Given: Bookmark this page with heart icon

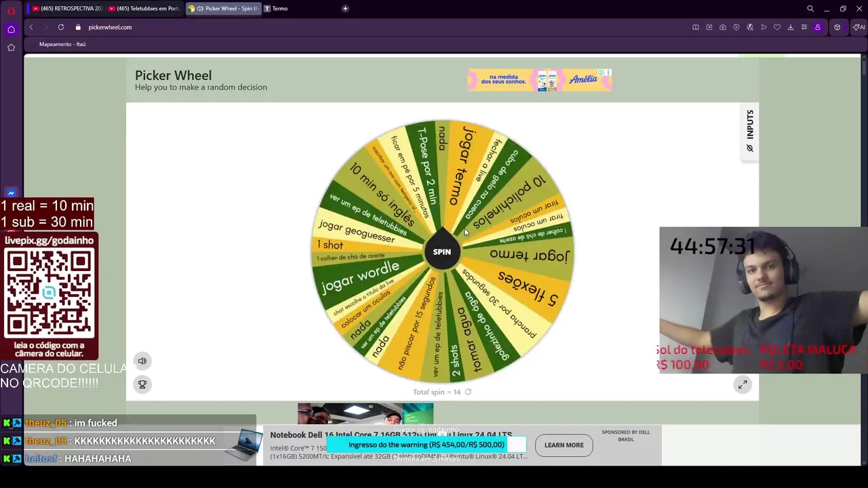Looking at the screenshot, I should (777, 27).
